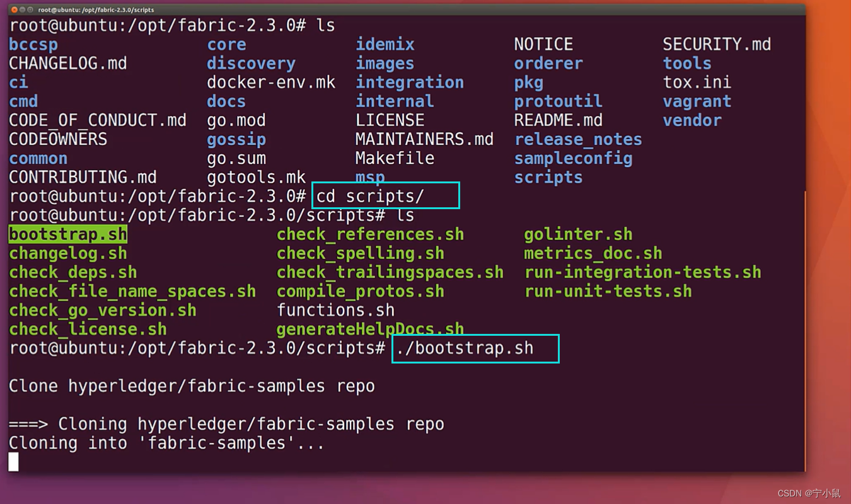Select the highlighted bootstrap.sh file name
The width and height of the screenshot is (851, 504).
coord(68,234)
